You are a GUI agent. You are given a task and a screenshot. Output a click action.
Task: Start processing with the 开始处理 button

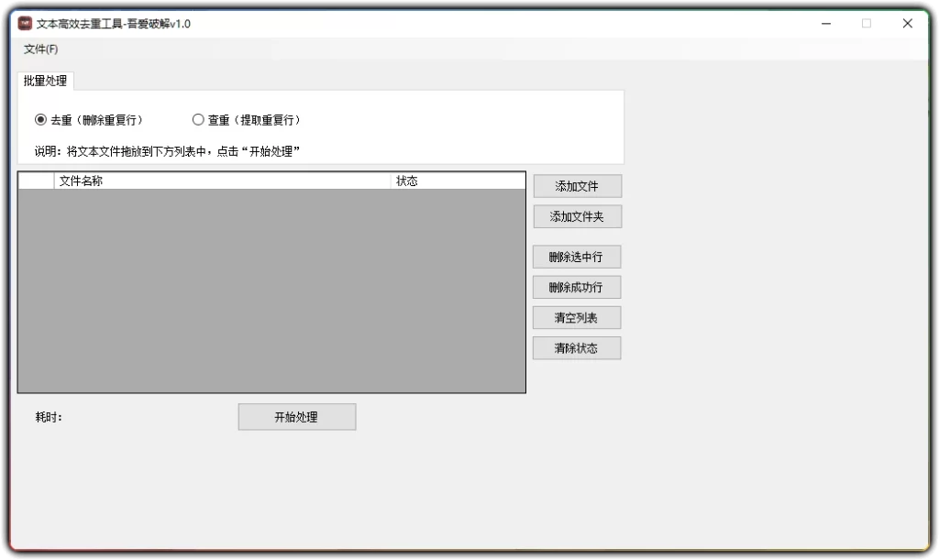point(296,416)
